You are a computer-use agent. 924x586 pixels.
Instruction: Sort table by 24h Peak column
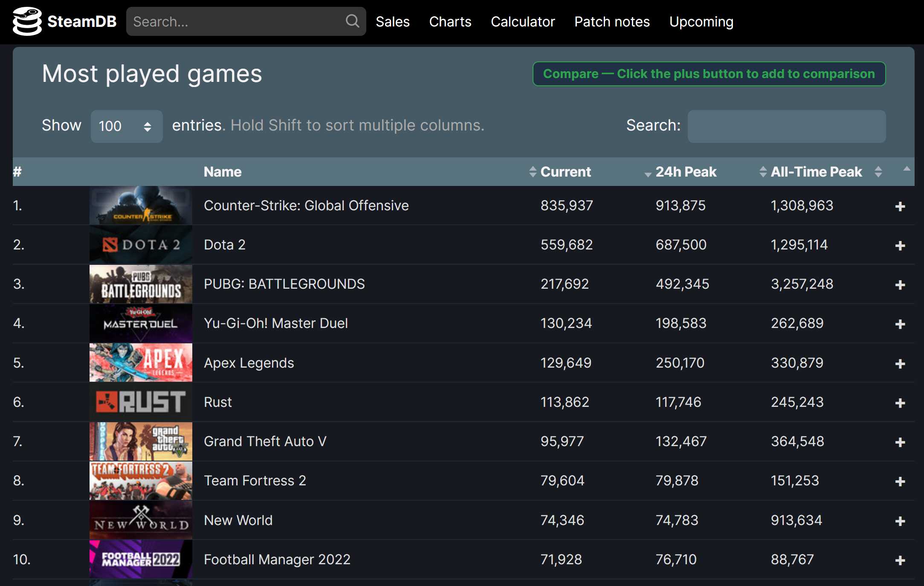[x=686, y=172]
